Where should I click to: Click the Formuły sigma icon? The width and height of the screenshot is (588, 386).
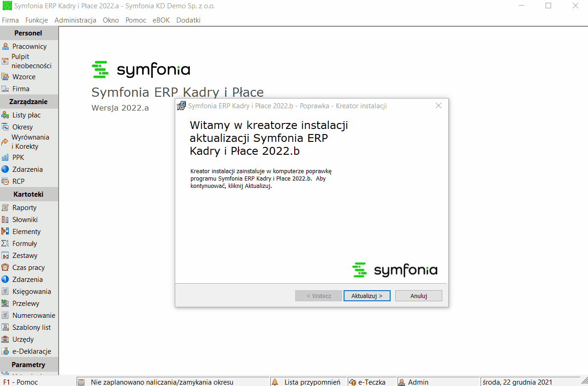6,244
